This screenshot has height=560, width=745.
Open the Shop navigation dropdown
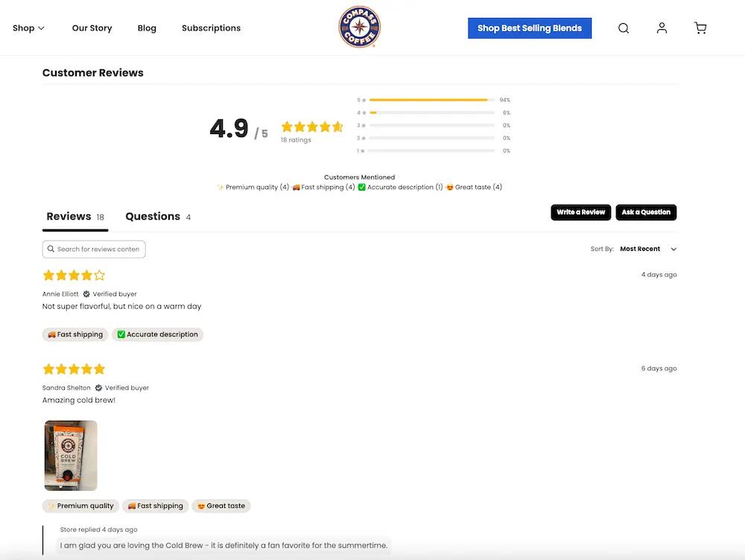point(28,28)
